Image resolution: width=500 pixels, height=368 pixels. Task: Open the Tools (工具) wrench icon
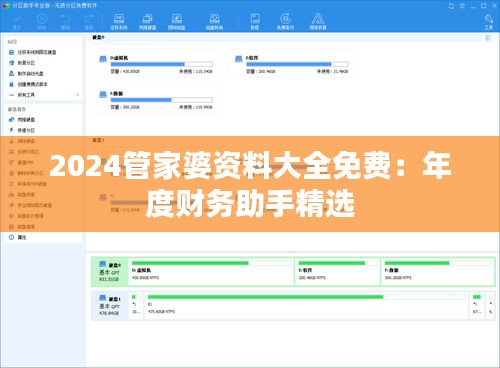click(489, 21)
